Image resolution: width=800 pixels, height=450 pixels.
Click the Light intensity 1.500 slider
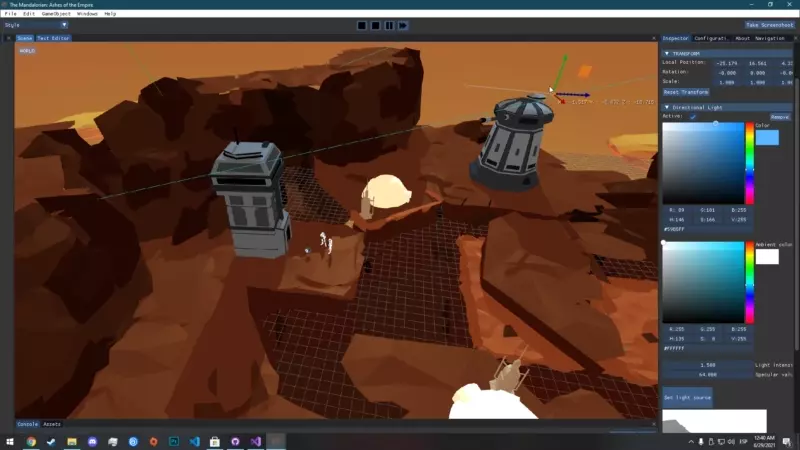coord(707,365)
